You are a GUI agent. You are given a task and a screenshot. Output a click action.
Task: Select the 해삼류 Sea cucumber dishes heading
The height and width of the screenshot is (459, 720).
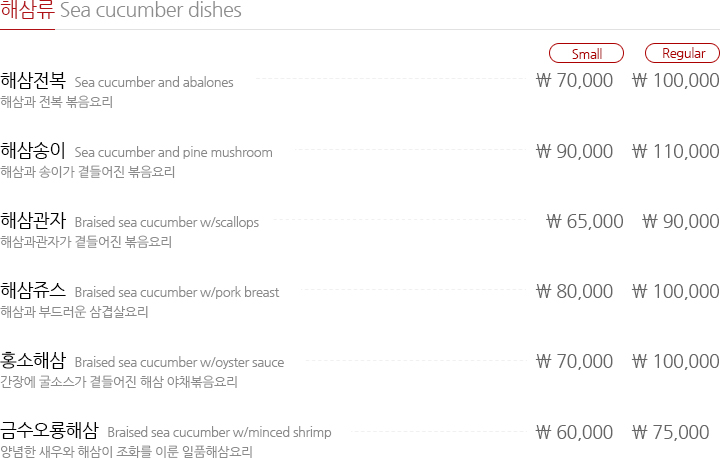(121, 10)
